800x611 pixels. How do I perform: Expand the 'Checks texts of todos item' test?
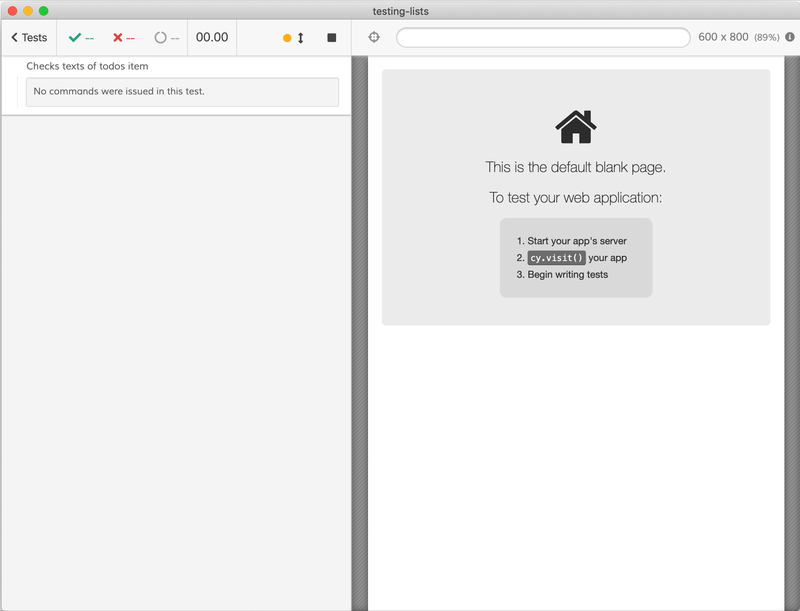pyautogui.click(x=87, y=66)
